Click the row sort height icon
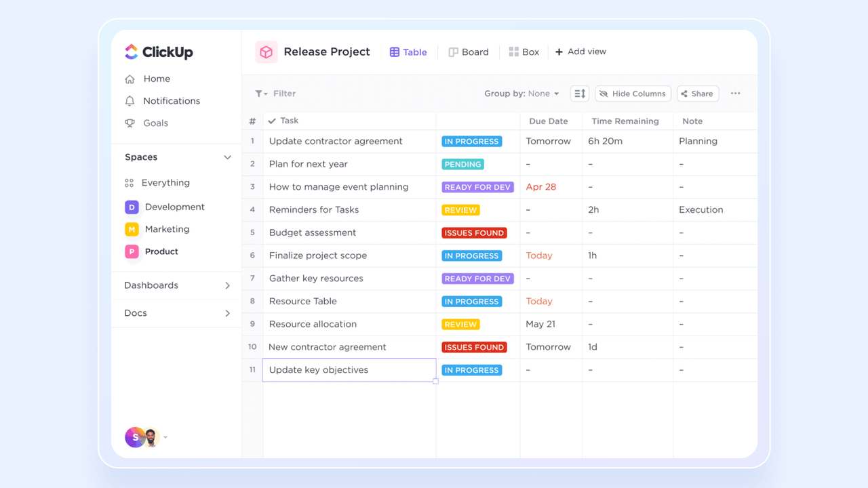This screenshot has height=488, width=868. [x=580, y=94]
